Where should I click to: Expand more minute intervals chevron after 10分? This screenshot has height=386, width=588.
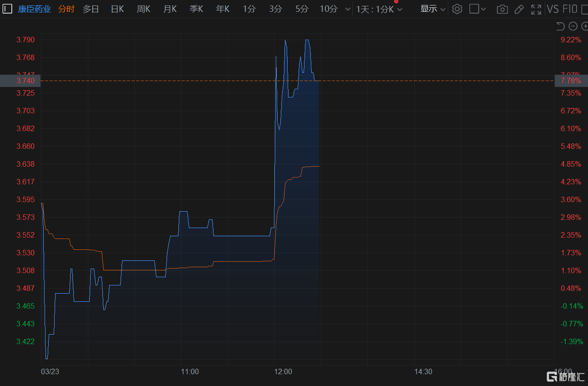tap(348, 9)
